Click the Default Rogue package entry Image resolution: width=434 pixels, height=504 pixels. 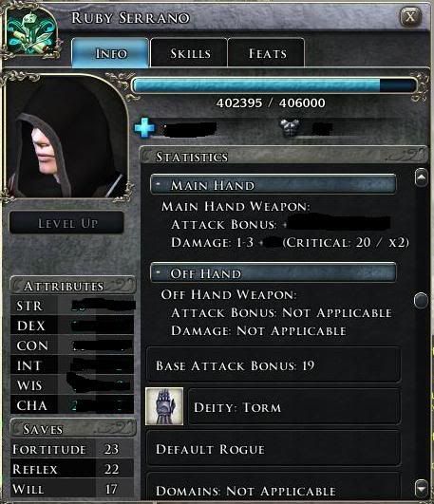274,449
